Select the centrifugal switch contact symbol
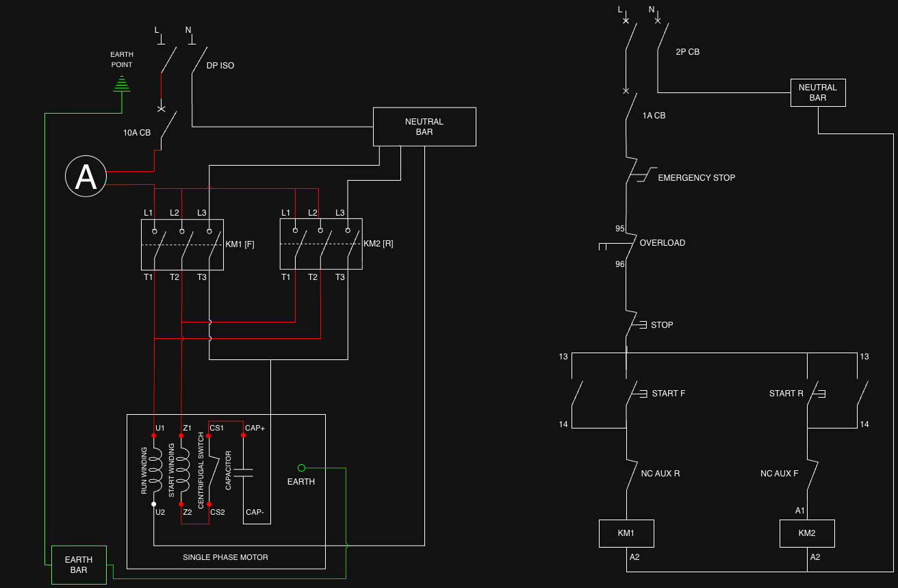The width and height of the screenshot is (898, 588). point(213,472)
